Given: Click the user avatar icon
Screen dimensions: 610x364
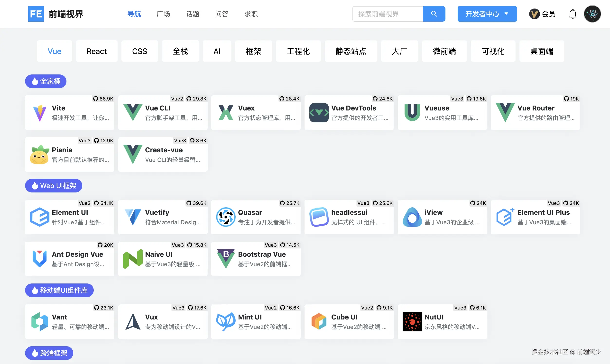Looking at the screenshot, I should [x=592, y=14].
